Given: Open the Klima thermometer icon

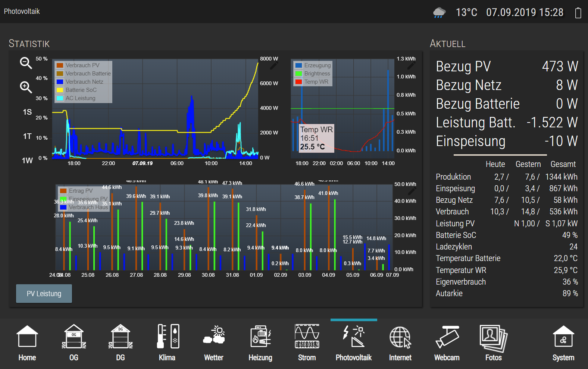Looking at the screenshot, I should tap(167, 337).
